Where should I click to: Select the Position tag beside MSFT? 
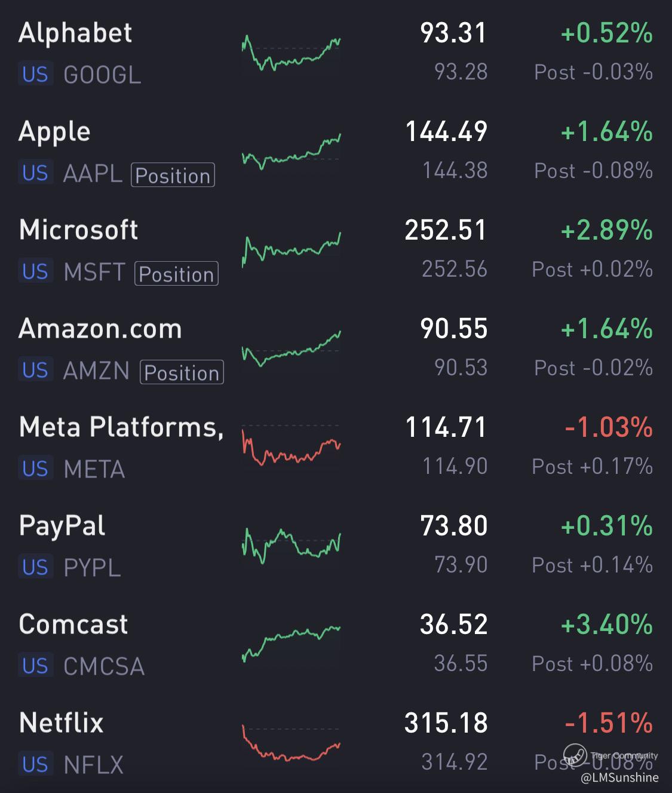(x=176, y=274)
